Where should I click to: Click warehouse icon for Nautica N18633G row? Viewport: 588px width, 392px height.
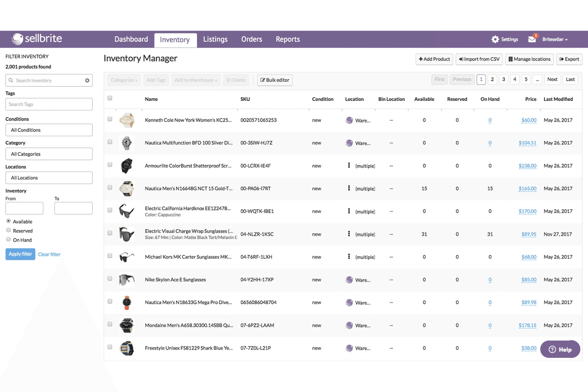click(349, 303)
